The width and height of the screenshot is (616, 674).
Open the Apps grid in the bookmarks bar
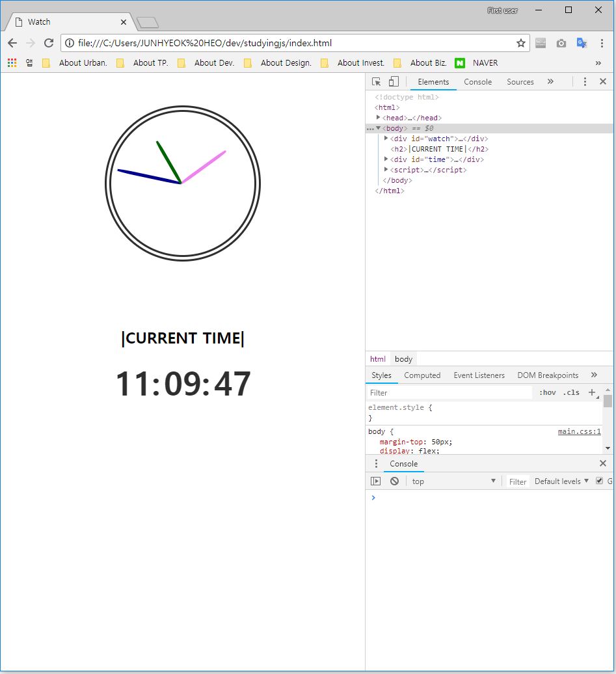12,62
